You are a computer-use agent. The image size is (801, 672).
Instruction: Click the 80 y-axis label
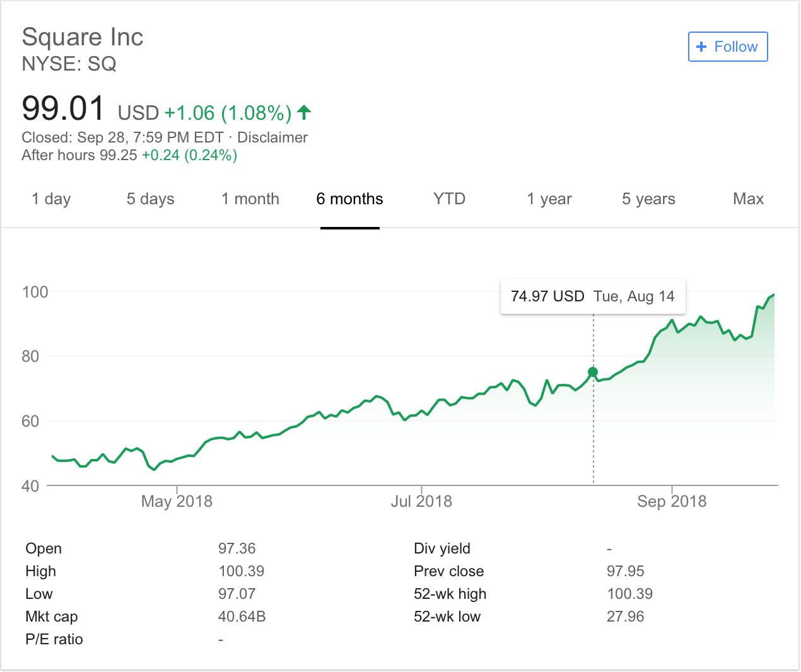[30, 356]
